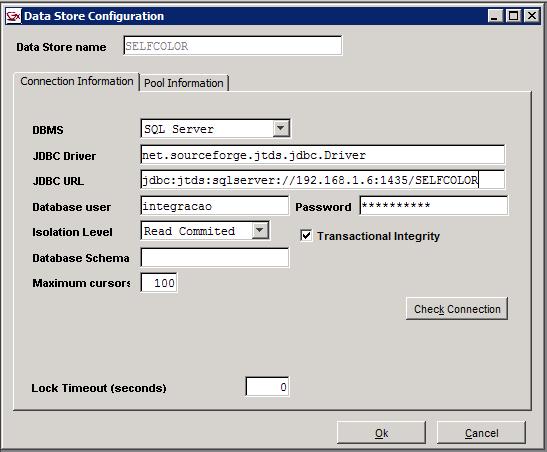Click the Cancel button
547x452 pixels.
click(481, 433)
